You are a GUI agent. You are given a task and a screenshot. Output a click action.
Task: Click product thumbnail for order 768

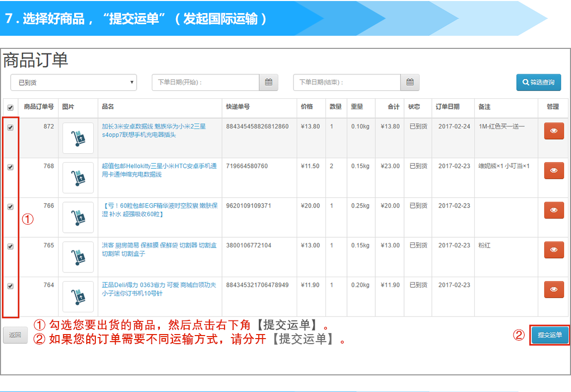tap(78, 178)
